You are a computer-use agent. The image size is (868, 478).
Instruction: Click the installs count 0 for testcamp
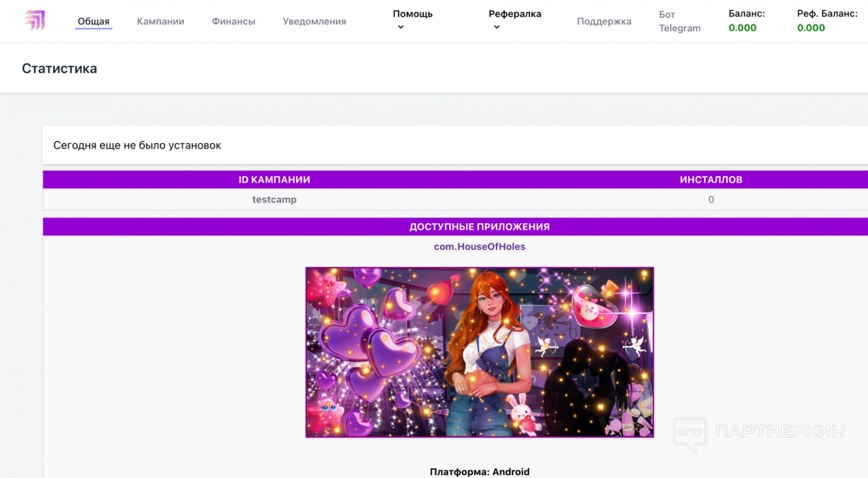coord(711,200)
